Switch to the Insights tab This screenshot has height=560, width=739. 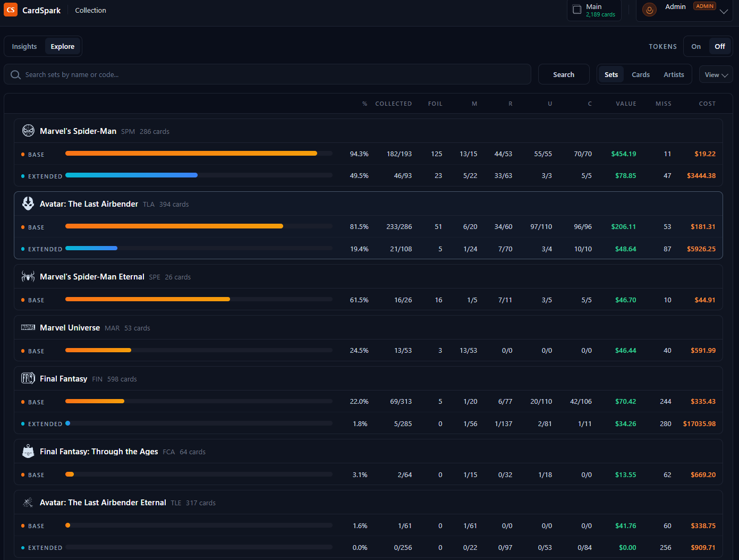point(24,47)
